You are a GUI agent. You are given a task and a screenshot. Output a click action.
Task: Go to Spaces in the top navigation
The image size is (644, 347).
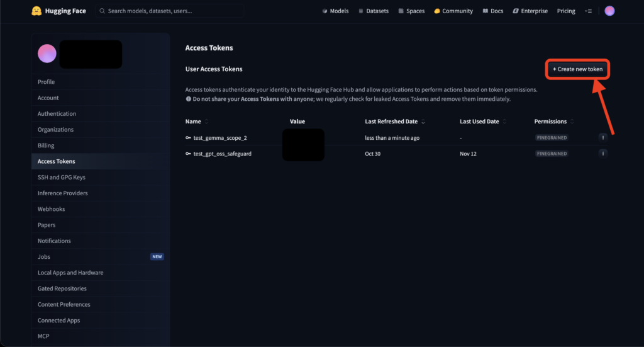[x=411, y=11]
